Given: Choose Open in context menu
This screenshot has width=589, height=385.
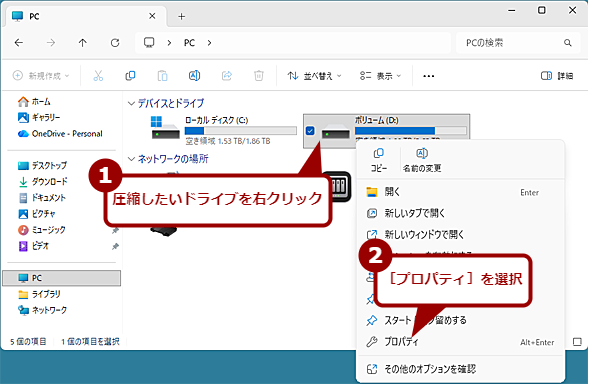Looking at the screenshot, I should tap(460, 192).
